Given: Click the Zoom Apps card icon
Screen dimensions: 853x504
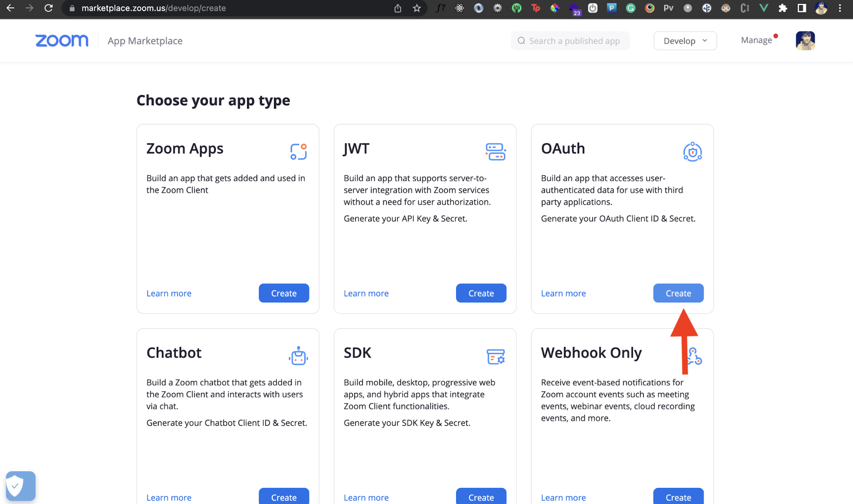Looking at the screenshot, I should 298,152.
